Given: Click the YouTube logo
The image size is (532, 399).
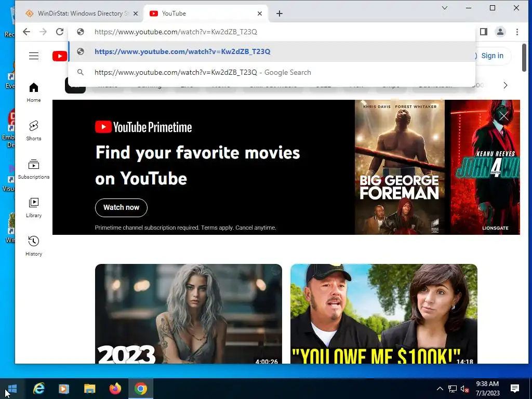Looking at the screenshot, I should coord(60,56).
